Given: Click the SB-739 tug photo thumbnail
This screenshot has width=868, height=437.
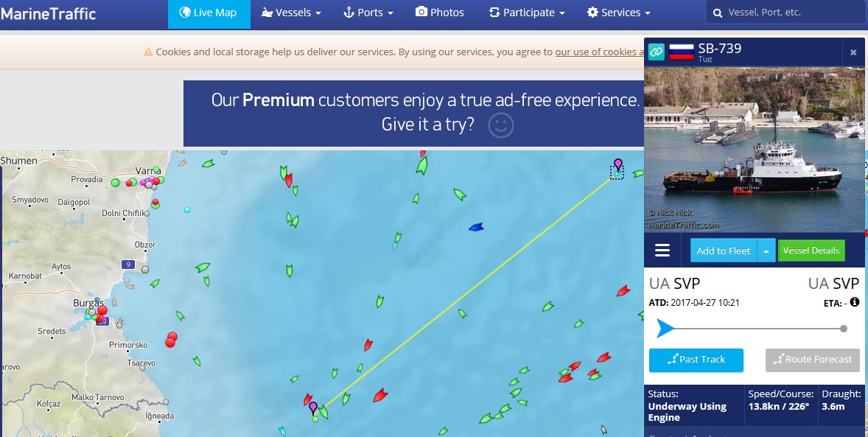Looking at the screenshot, I should [754, 150].
